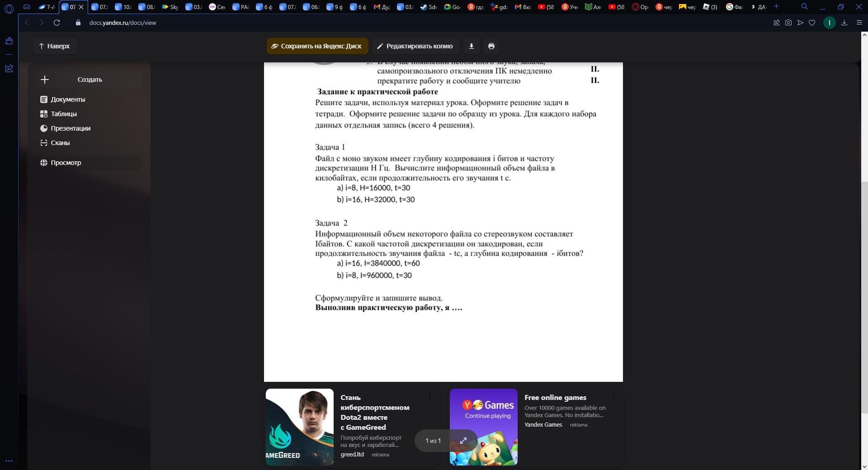Click the line b) i=8, I=960000, t=30
The width and height of the screenshot is (868, 470).
point(374,276)
